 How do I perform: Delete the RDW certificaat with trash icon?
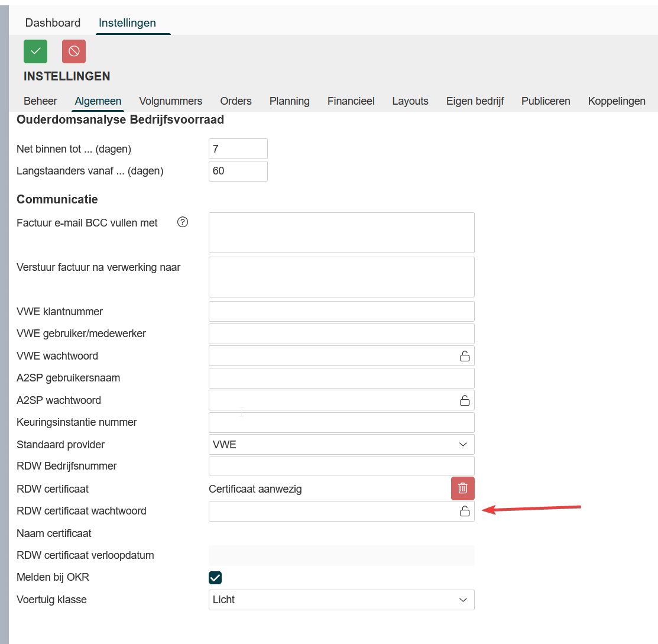coord(462,488)
